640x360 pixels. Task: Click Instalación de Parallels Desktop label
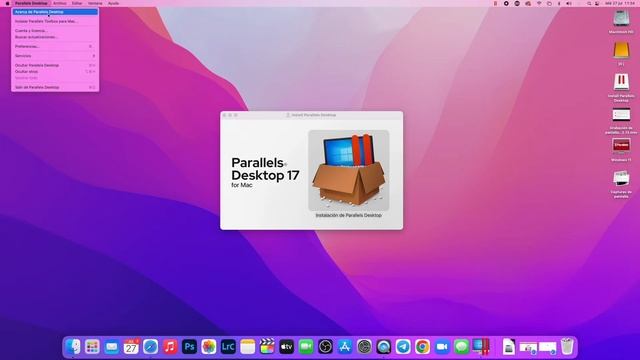coord(349,215)
